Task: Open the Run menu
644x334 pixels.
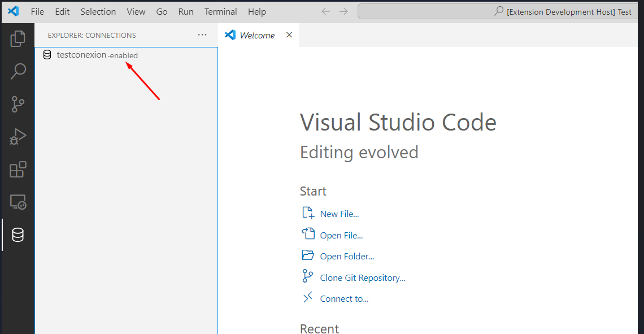Action: (x=186, y=11)
